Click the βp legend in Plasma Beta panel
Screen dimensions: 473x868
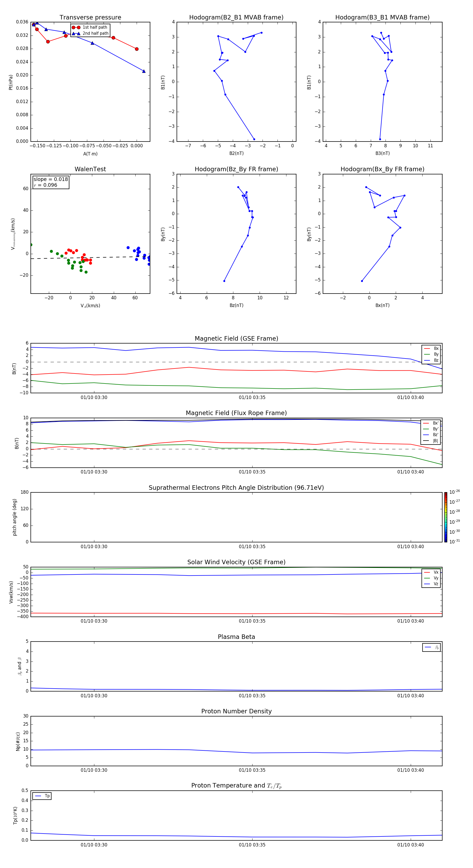[431, 647]
